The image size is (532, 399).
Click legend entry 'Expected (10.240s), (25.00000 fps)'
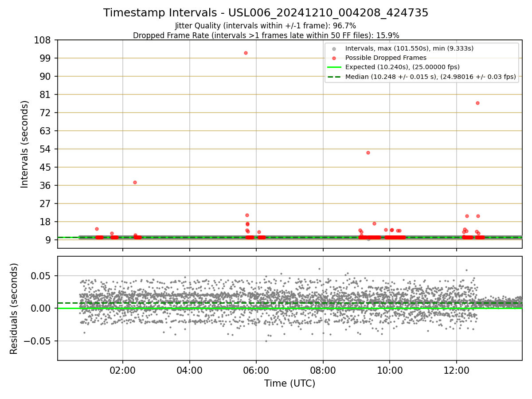point(402,67)
